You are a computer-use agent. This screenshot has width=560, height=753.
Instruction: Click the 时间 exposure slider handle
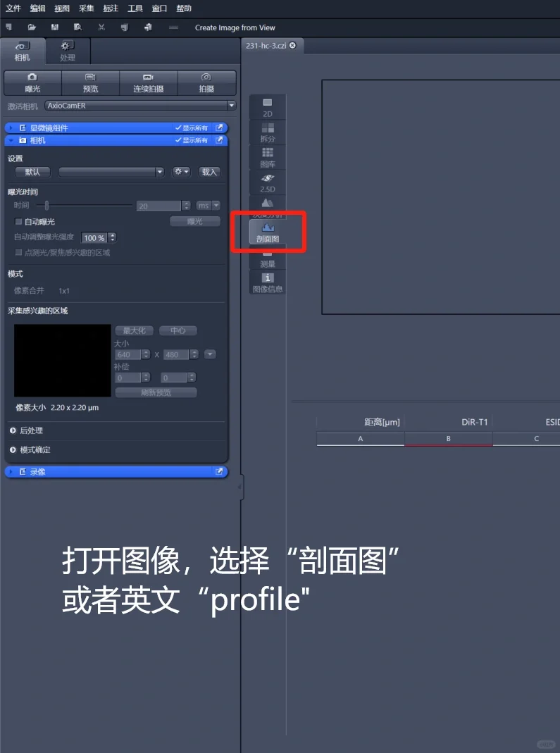(x=46, y=206)
